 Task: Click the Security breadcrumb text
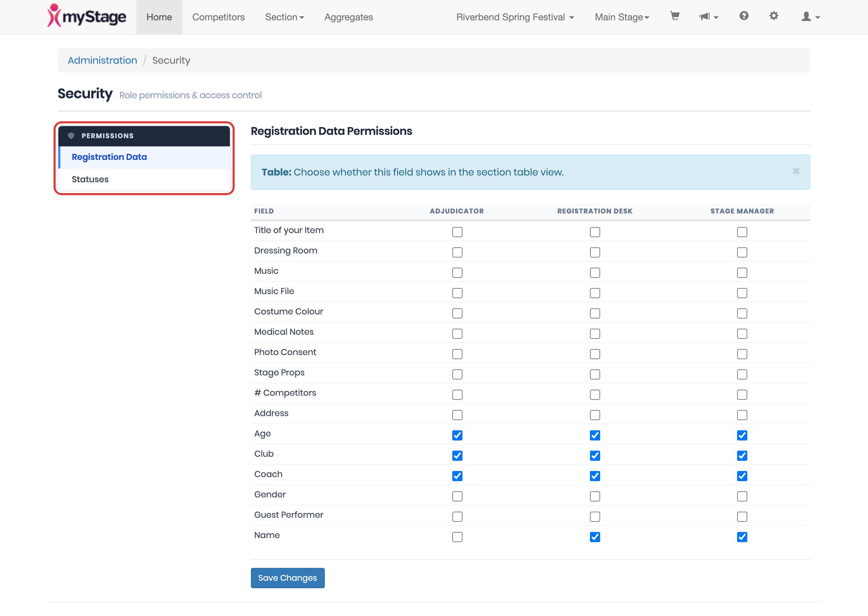tap(171, 60)
